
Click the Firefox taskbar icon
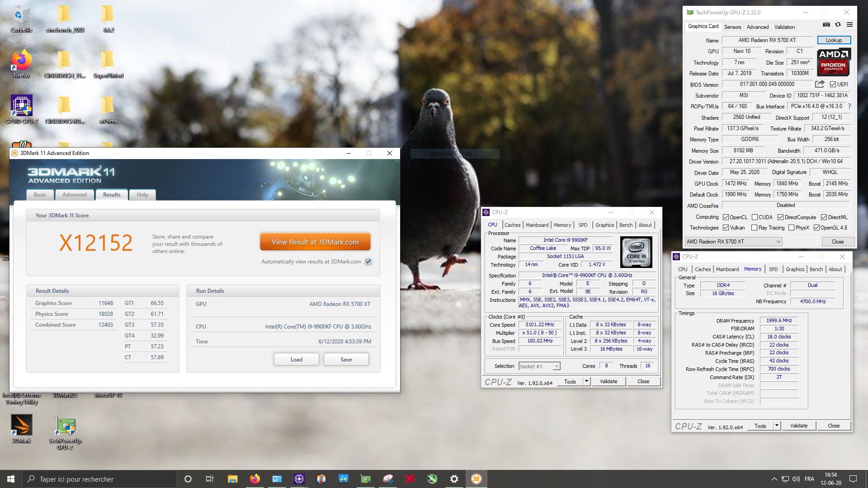click(255, 479)
